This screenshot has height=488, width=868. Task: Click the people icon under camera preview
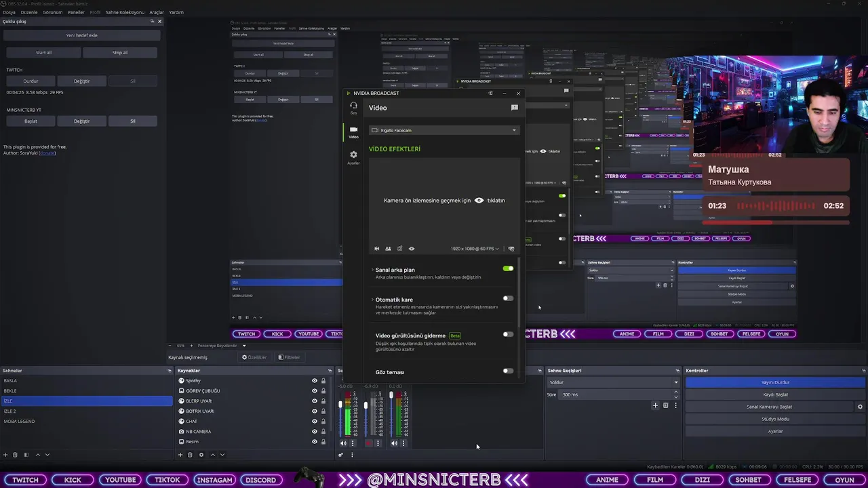[388, 249]
